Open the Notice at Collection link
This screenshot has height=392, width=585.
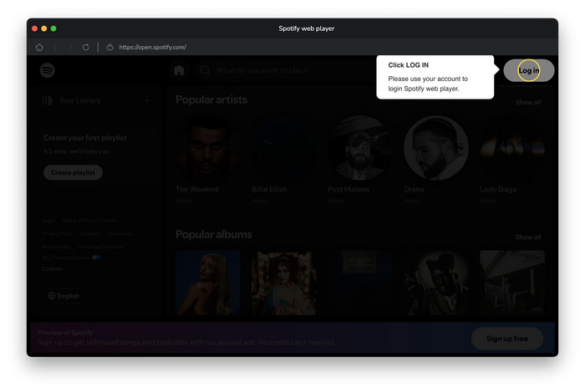coord(101,247)
